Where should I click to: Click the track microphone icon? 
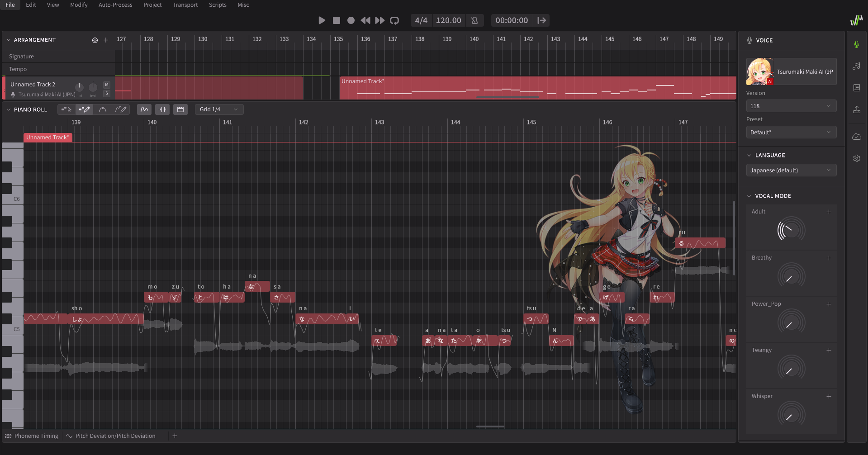pyautogui.click(x=13, y=95)
